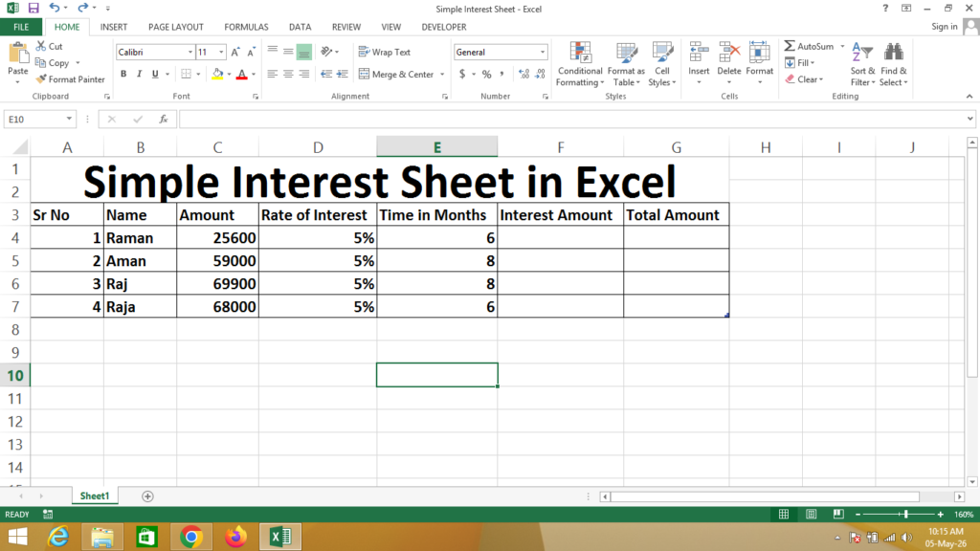This screenshot has width=980, height=551.
Task: Expand the Fill dropdown in Editing group
Action: pos(812,63)
